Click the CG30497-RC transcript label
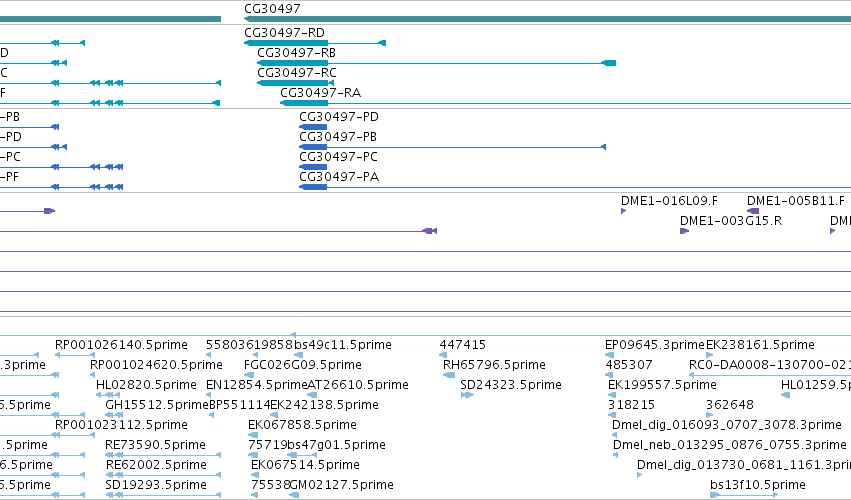 [x=297, y=73]
